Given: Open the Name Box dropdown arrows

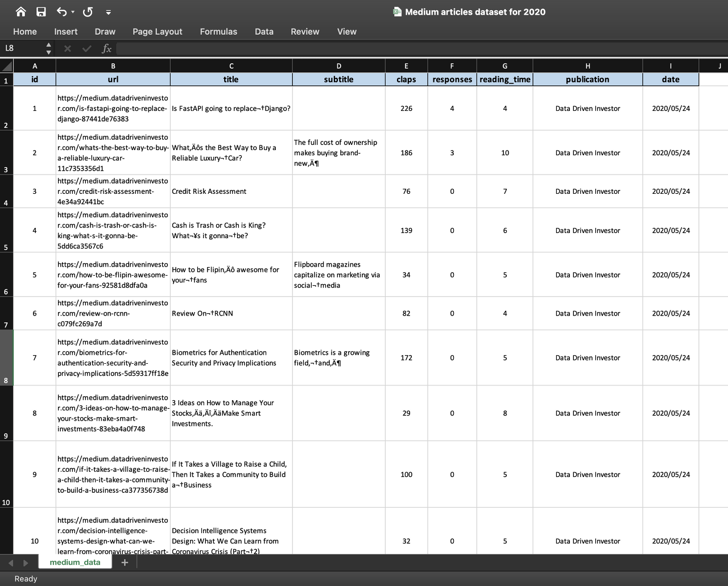Looking at the screenshot, I should (48, 48).
